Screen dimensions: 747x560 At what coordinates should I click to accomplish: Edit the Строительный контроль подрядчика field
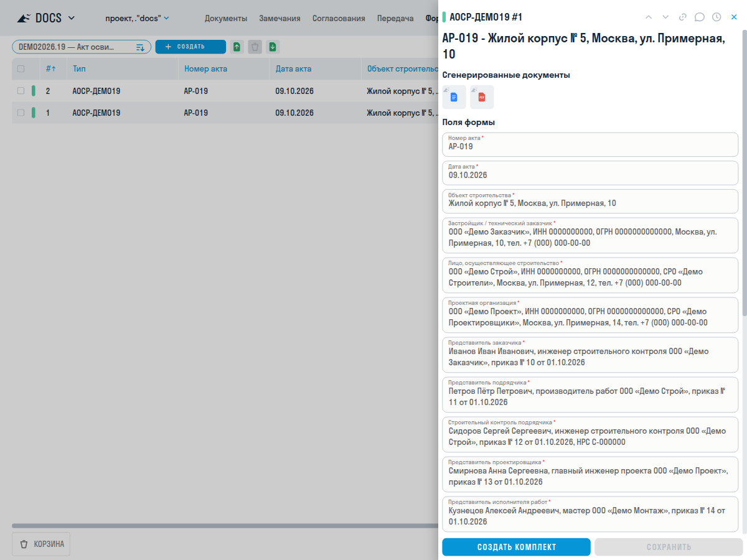tap(590, 434)
